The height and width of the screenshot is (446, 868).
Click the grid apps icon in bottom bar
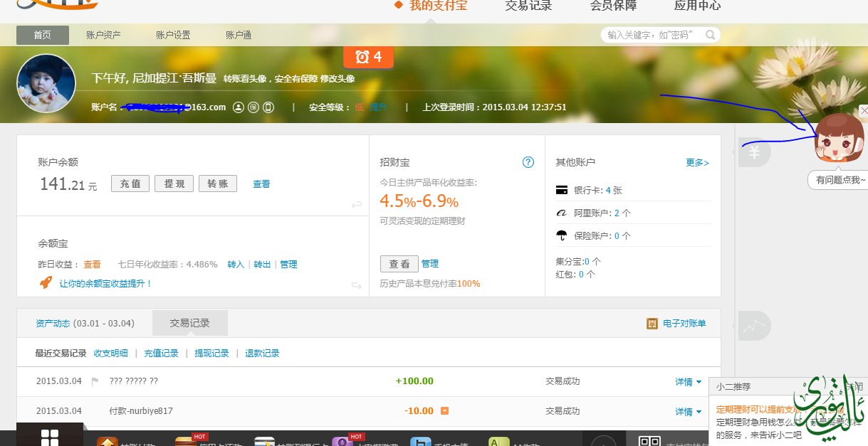click(50, 437)
